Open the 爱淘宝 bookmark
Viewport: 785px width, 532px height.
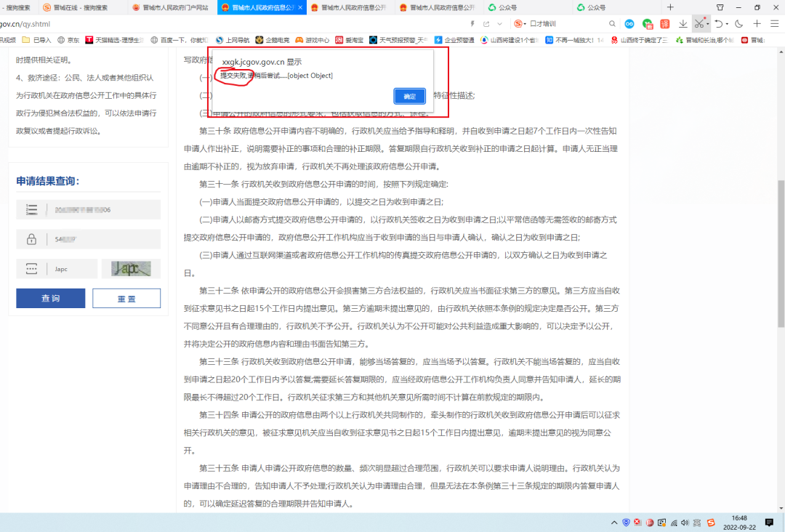coord(350,40)
